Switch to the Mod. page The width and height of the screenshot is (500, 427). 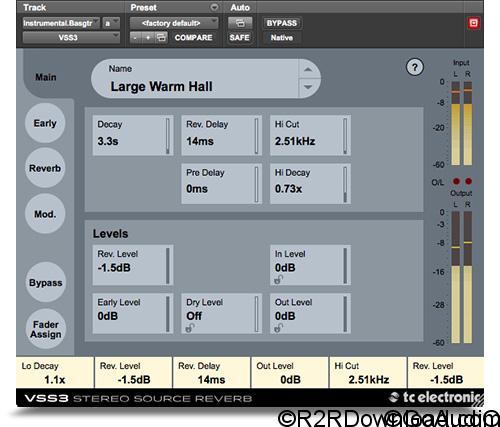pyautogui.click(x=45, y=214)
